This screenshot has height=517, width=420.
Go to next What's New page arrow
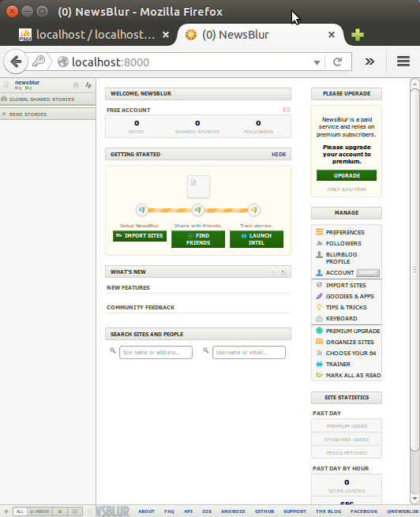click(x=283, y=272)
